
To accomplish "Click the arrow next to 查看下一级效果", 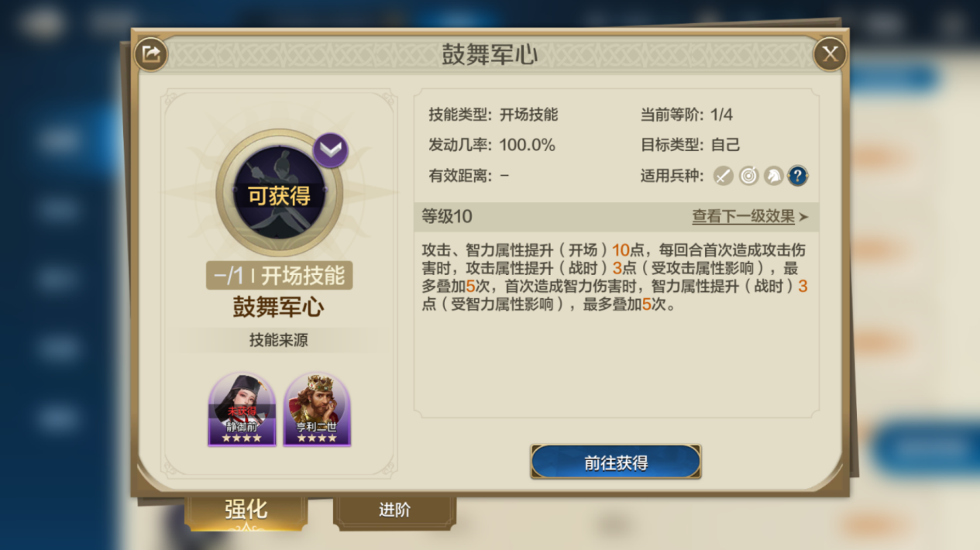I will 803,217.
